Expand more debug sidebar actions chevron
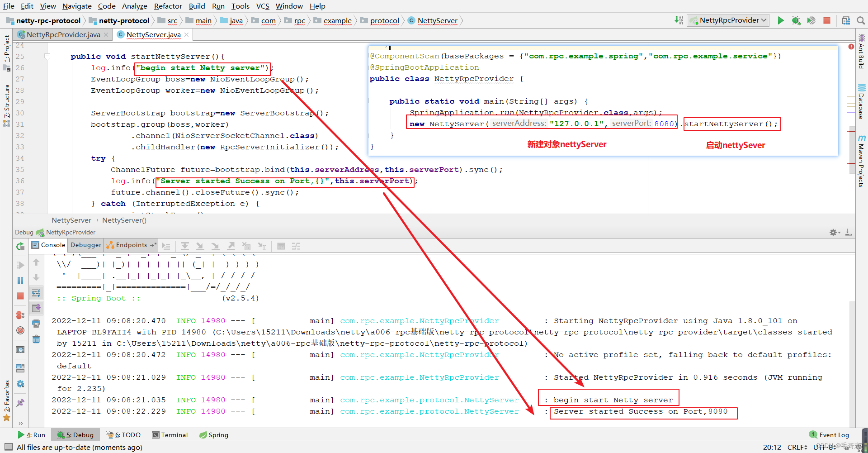Image resolution: width=868 pixels, height=453 pixels. (x=20, y=424)
